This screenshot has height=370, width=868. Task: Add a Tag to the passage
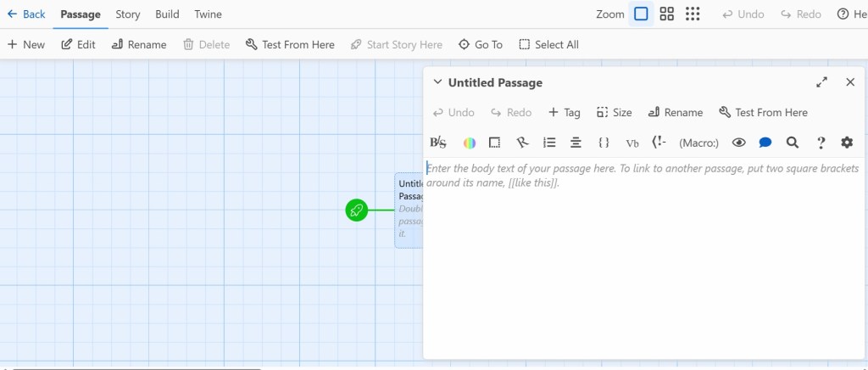564,112
